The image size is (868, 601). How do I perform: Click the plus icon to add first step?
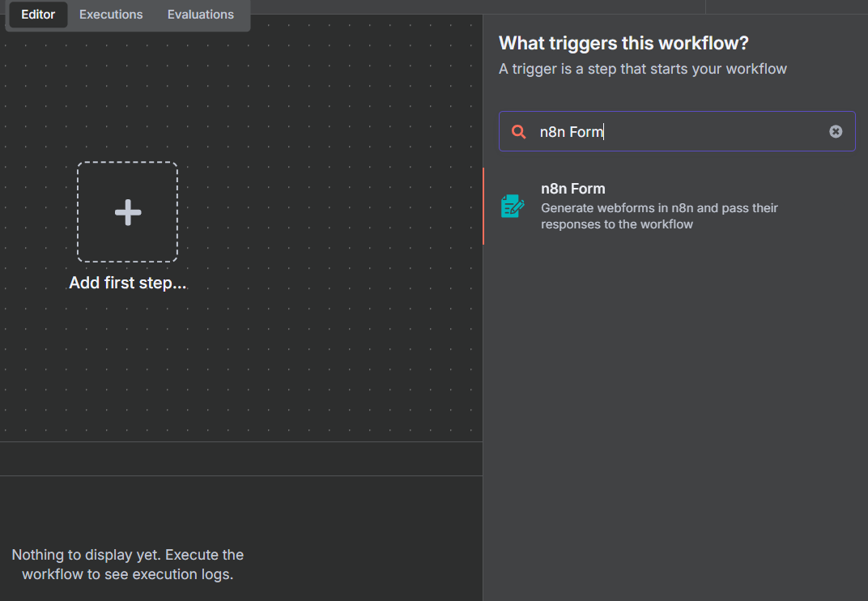(127, 212)
